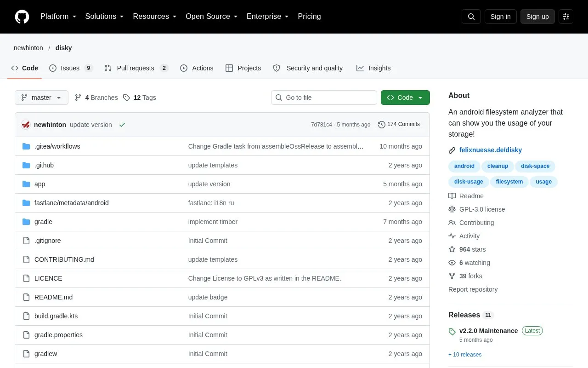Viewport: 588px width, 368px height.
Task: Select the disk-space topic tag
Action: (x=535, y=166)
